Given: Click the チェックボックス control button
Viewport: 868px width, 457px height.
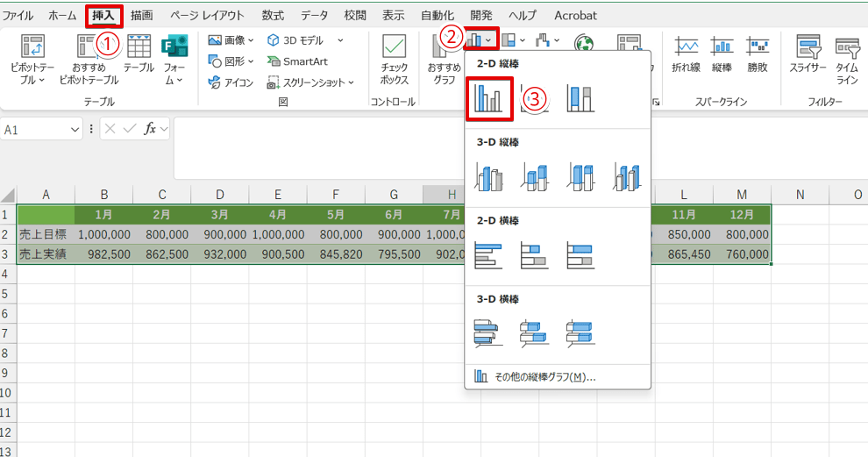Looking at the screenshot, I should click(394, 59).
